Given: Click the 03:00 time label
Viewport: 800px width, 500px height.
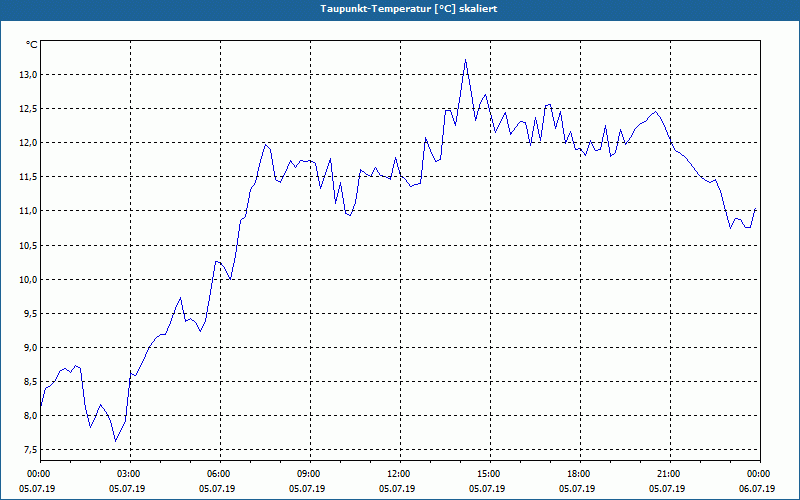Looking at the screenshot, I should pos(131,474).
